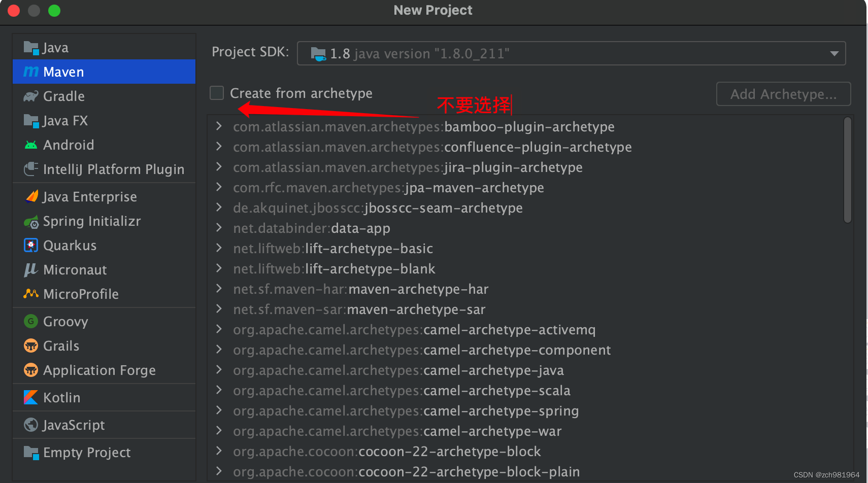The width and height of the screenshot is (868, 483).
Task: Select Kotlin project type
Action: 104,397
